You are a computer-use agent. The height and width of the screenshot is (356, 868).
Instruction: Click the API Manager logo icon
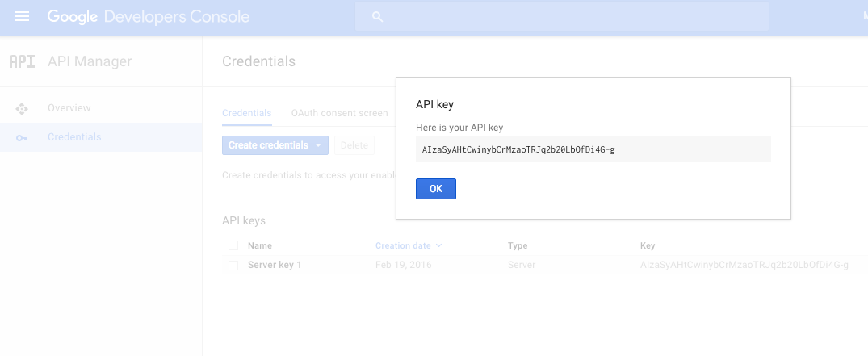coord(22,61)
